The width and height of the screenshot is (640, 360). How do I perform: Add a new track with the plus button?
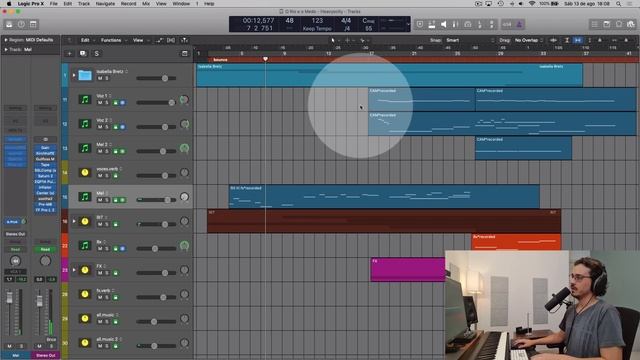tap(69, 53)
